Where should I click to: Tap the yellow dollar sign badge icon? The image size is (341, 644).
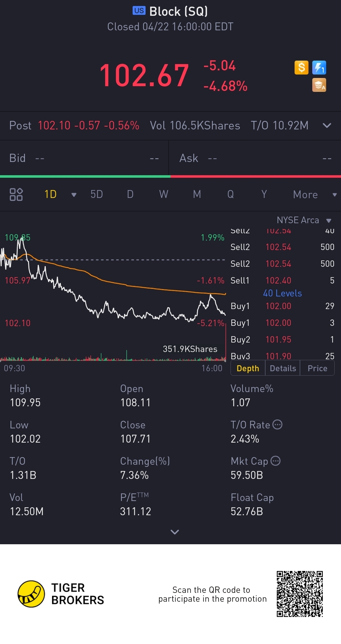pyautogui.click(x=301, y=68)
